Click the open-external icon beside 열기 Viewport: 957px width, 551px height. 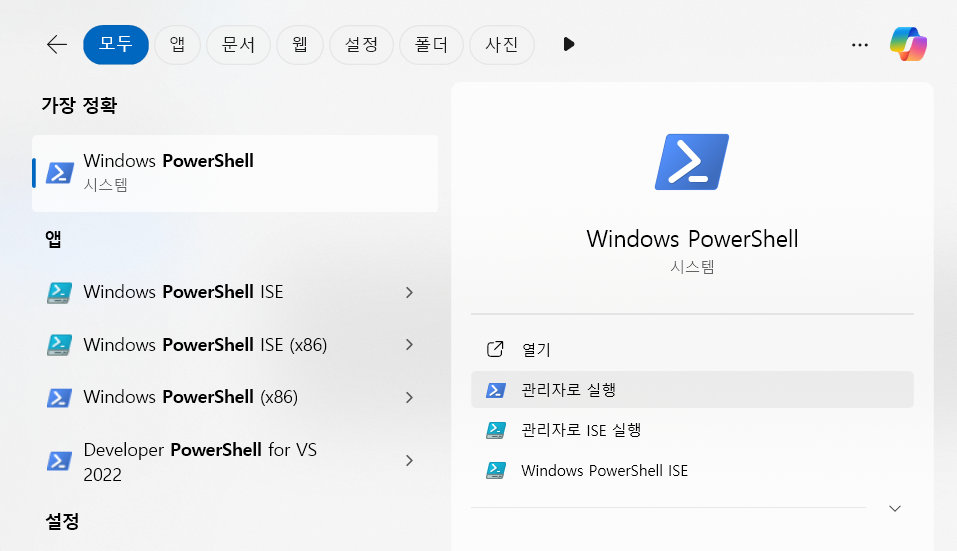495,349
